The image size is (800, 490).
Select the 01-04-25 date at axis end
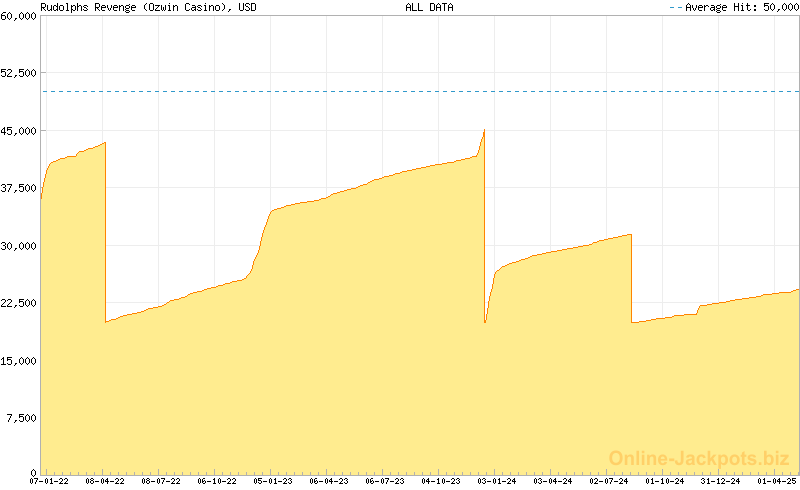pyautogui.click(x=777, y=481)
